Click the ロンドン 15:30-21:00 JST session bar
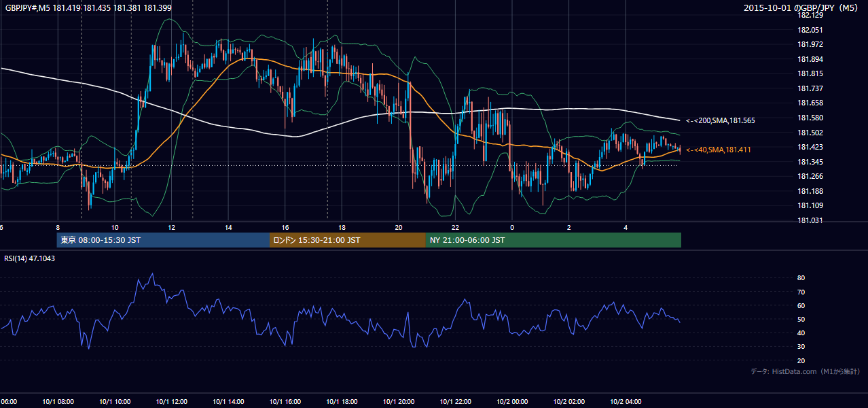This screenshot has width=868, height=408. click(348, 240)
